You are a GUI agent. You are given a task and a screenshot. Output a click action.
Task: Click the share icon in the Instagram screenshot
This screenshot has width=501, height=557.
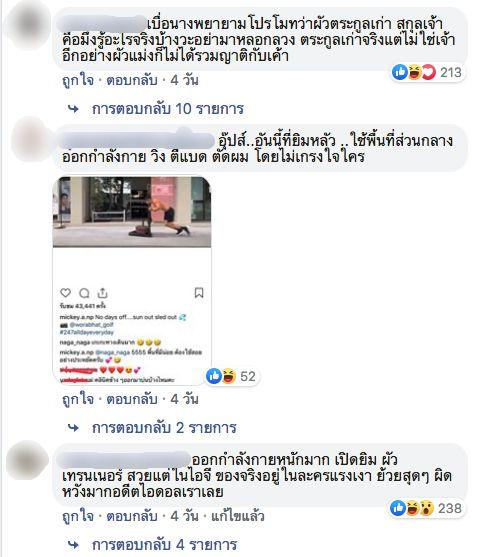102,293
